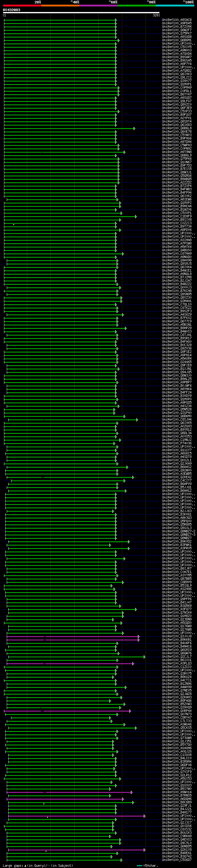The width and height of the screenshot is (197, 868).
Task: Click purple alignment bar for B9KKR1
Action: [73, 640]
